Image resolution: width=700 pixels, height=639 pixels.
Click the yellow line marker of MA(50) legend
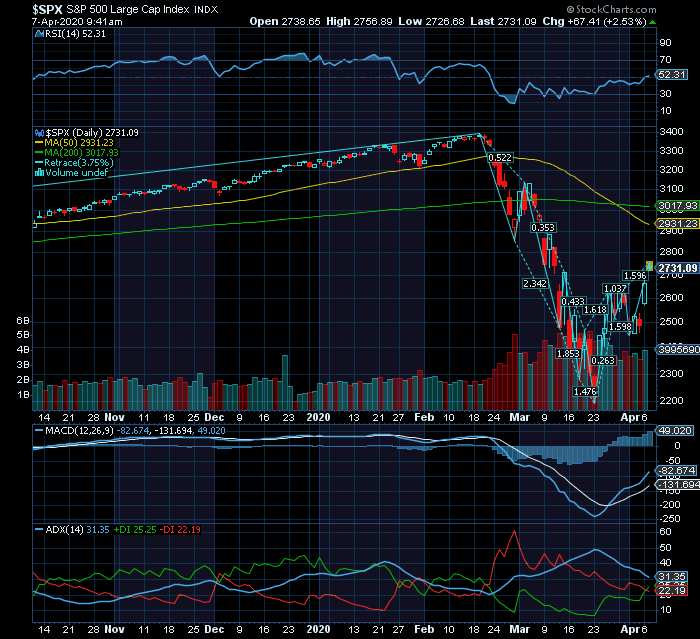pyautogui.click(x=39, y=143)
